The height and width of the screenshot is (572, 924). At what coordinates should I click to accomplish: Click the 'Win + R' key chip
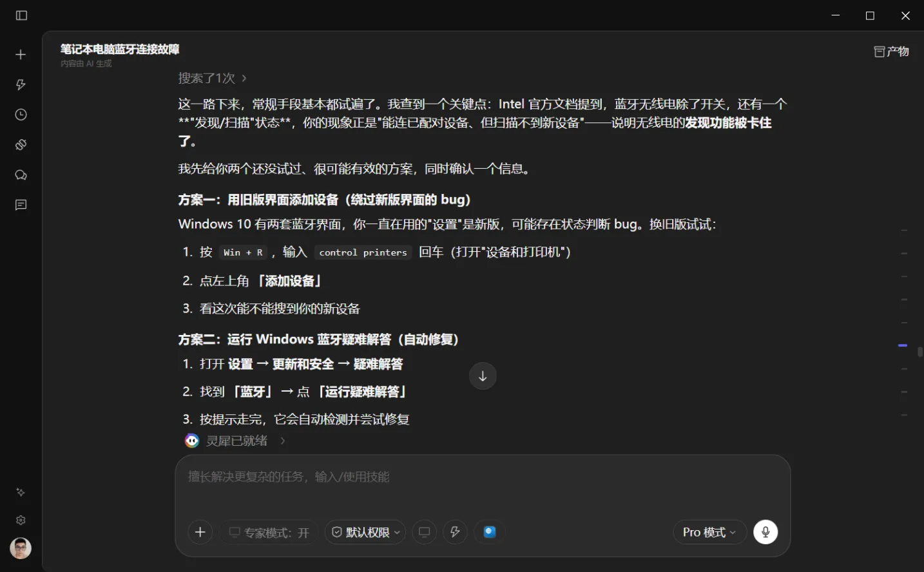243,253
